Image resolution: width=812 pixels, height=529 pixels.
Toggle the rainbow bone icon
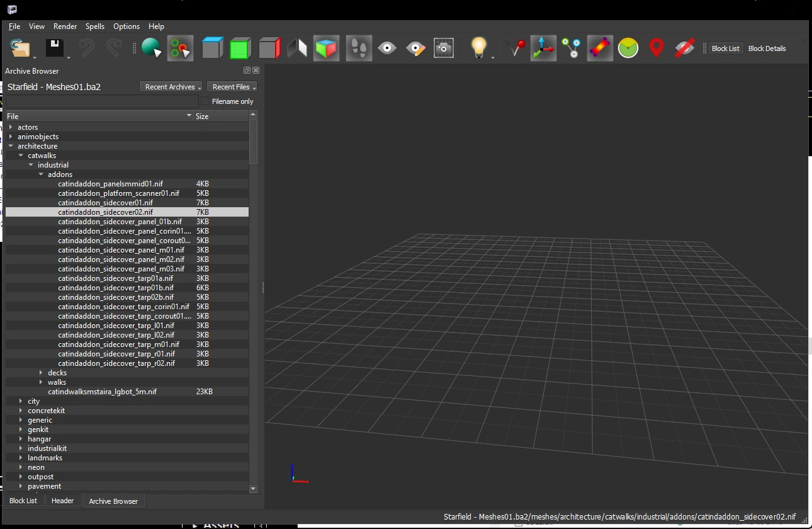(600, 48)
